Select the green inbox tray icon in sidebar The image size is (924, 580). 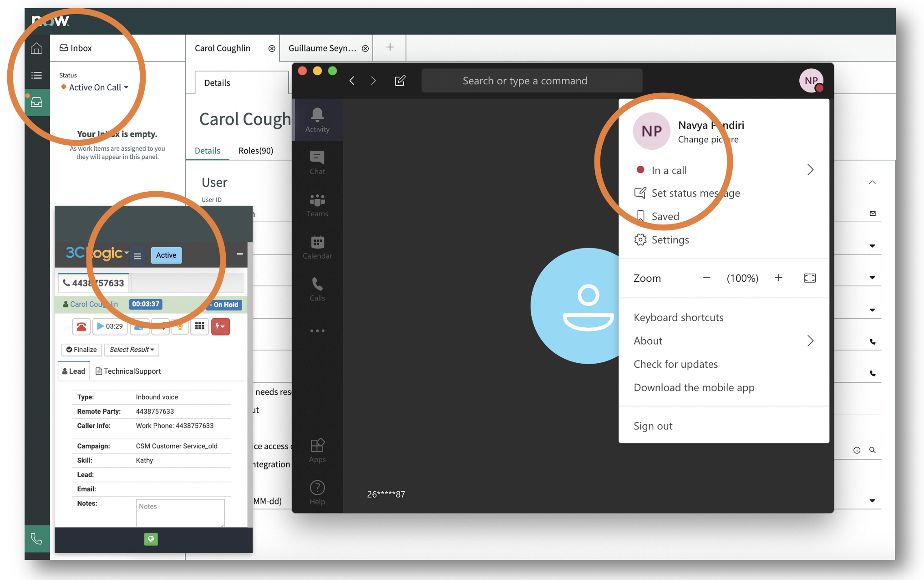pos(37,102)
